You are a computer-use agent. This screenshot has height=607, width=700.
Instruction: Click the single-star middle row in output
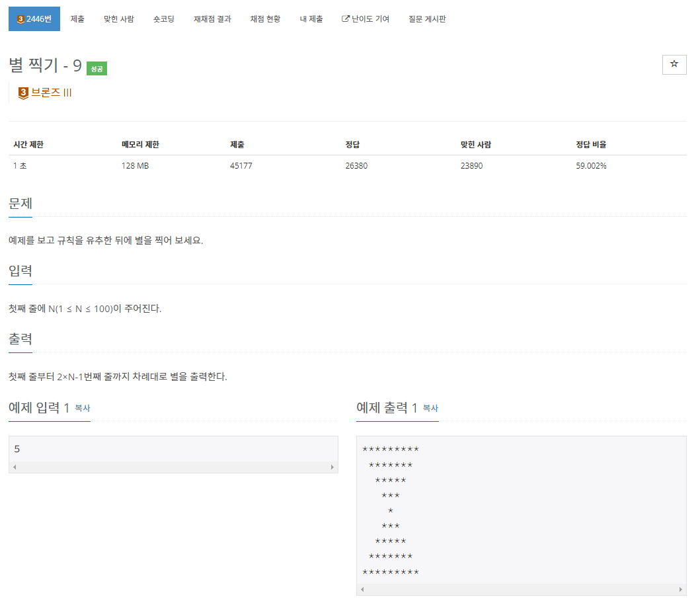click(x=391, y=510)
